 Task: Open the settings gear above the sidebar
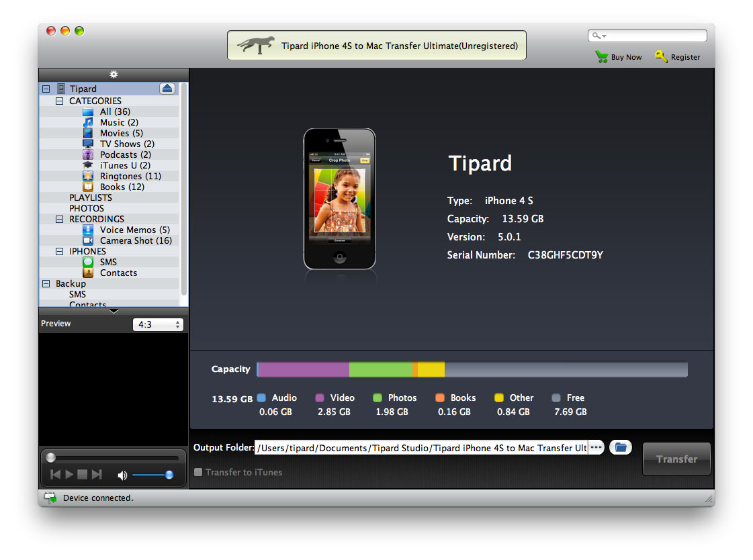click(x=114, y=75)
